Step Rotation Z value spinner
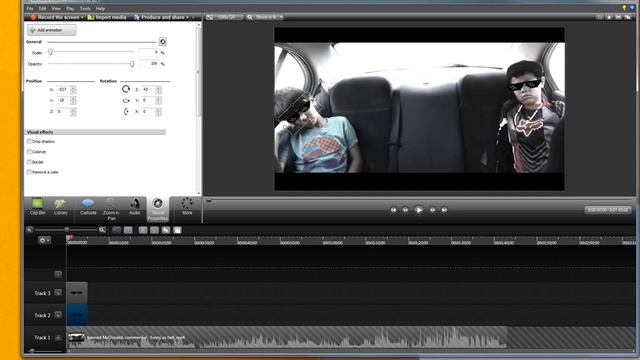This screenshot has width=640, height=360. tap(158, 89)
